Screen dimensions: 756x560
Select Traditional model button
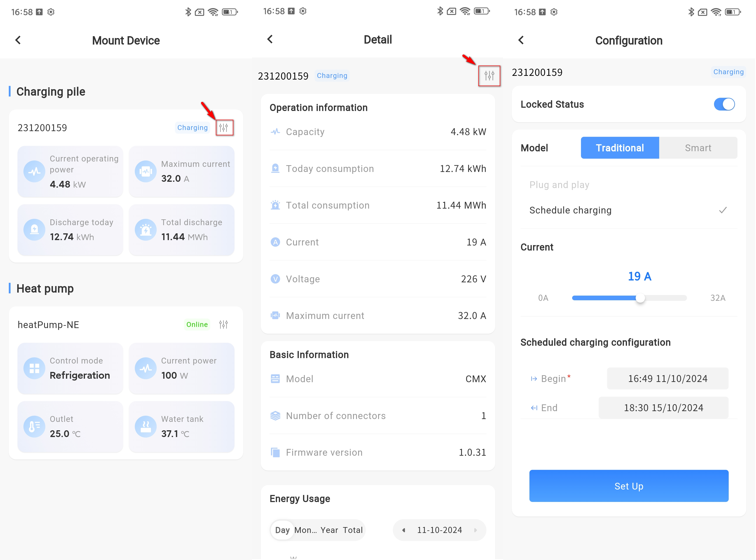point(620,148)
